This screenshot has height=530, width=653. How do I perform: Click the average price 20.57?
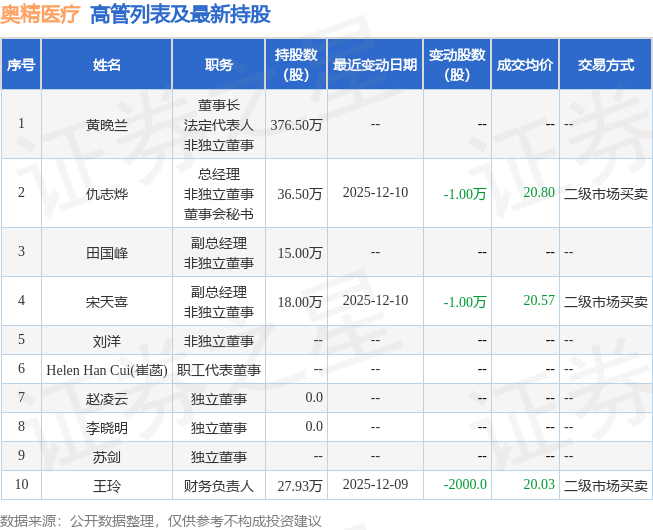pyautogui.click(x=539, y=300)
